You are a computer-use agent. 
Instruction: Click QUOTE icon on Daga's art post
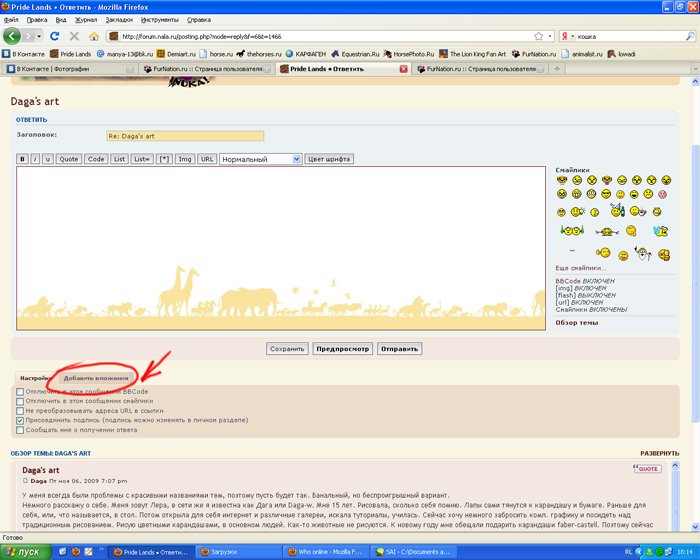pyautogui.click(x=647, y=468)
